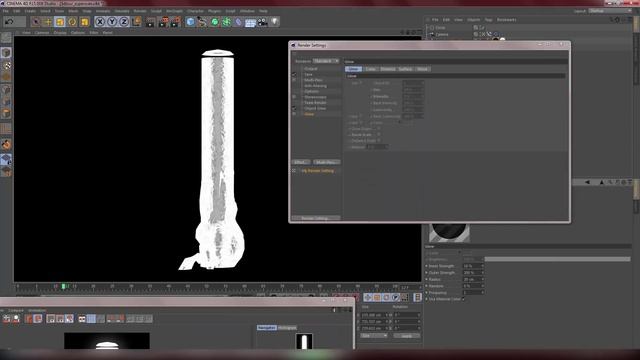The width and height of the screenshot is (640, 360).
Task: Switch to the Histogram tab
Action: pyautogui.click(x=287, y=328)
